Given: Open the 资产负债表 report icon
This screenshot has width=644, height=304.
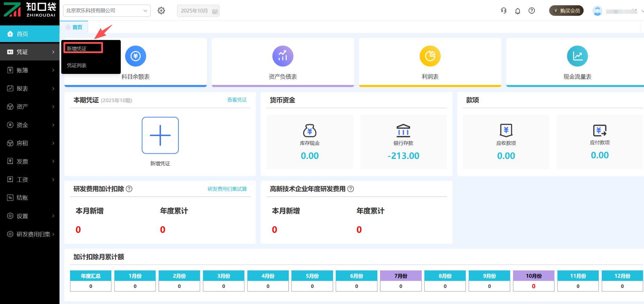Looking at the screenshot, I should click(x=283, y=56).
